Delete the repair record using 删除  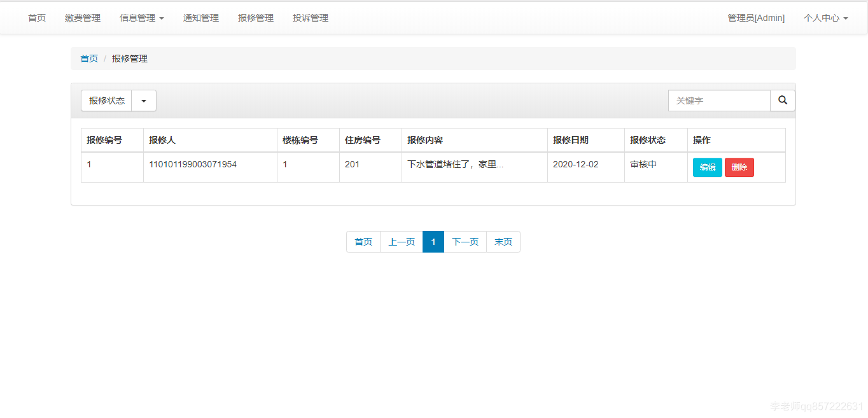point(739,167)
